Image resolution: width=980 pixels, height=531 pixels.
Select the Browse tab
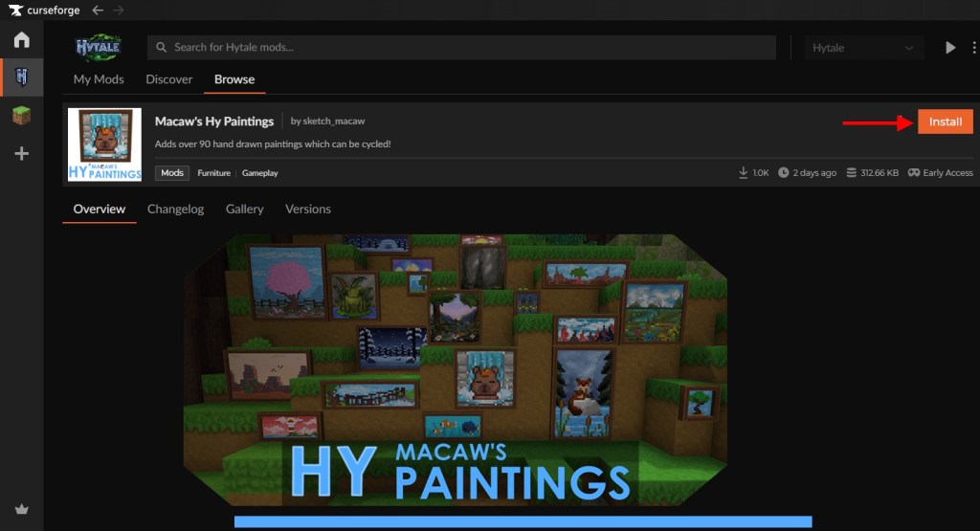[234, 79]
